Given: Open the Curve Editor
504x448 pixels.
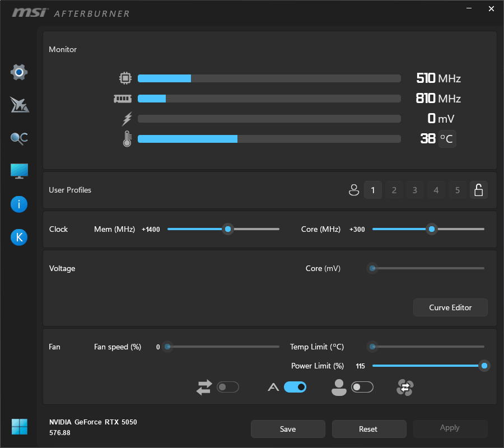Looking at the screenshot, I should [450, 307].
